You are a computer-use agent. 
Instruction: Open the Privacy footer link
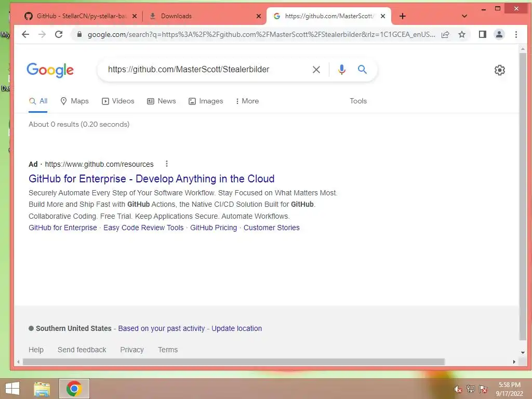point(132,350)
